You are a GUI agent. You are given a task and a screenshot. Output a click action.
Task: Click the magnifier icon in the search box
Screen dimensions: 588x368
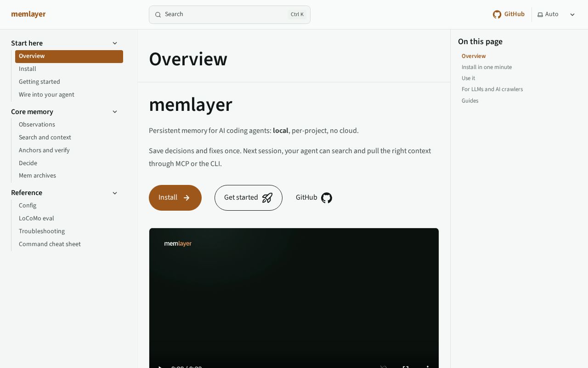(158, 15)
